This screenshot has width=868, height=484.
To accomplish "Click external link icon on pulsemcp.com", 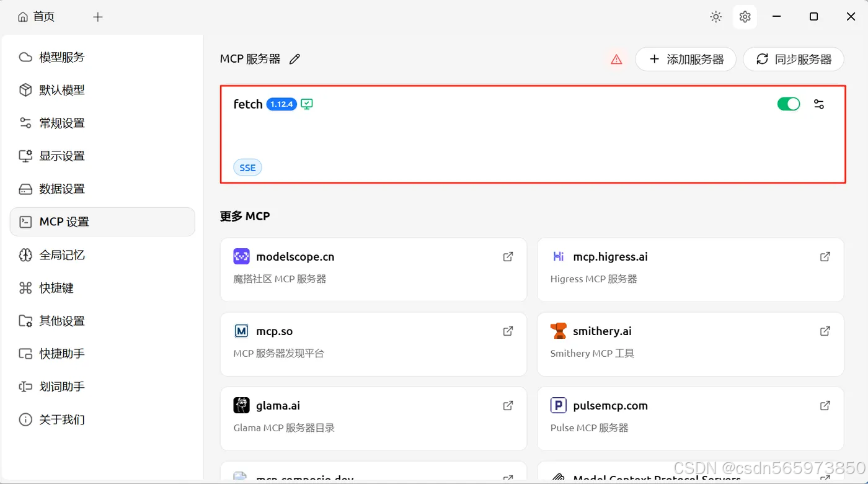I will click(825, 405).
